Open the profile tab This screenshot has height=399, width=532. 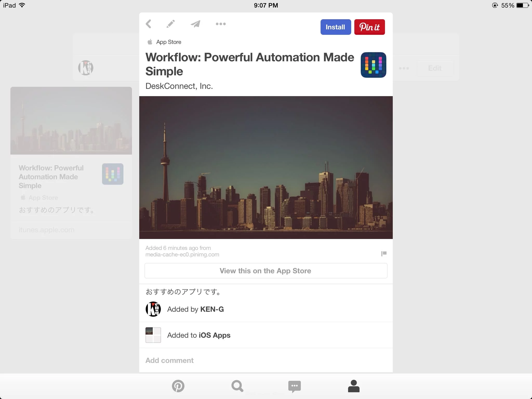point(354,386)
